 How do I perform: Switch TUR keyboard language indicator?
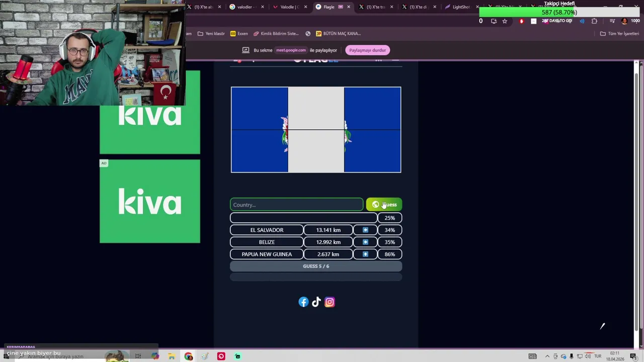tap(598, 356)
